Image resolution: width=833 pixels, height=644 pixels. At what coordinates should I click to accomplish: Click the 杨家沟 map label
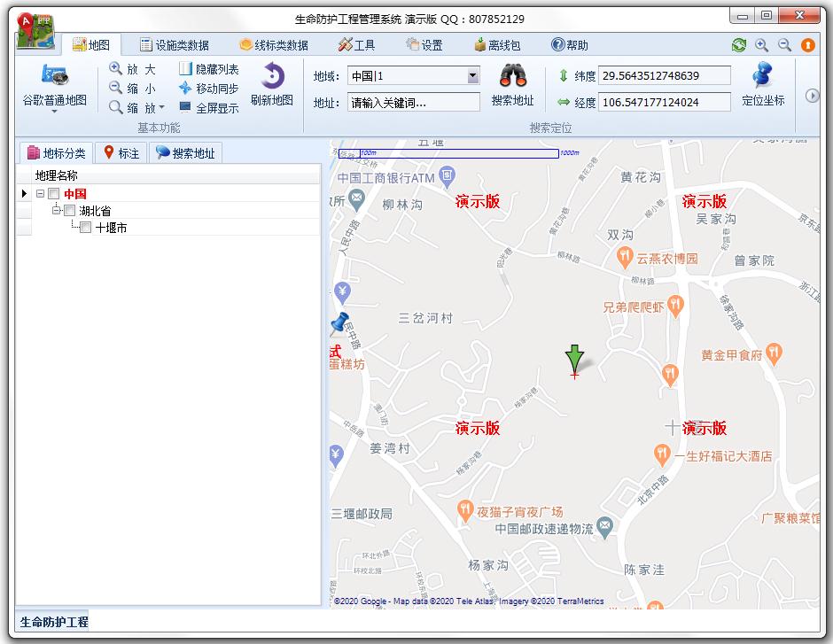point(487,565)
